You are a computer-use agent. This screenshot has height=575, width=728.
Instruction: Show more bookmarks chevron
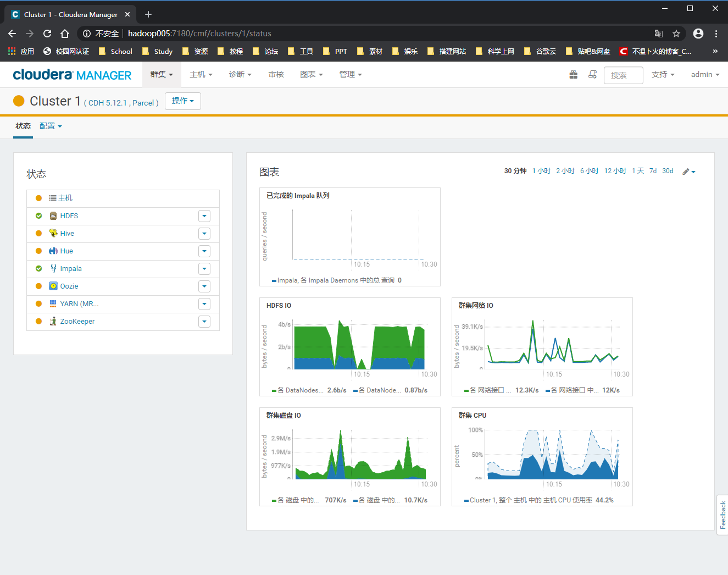[x=715, y=51]
